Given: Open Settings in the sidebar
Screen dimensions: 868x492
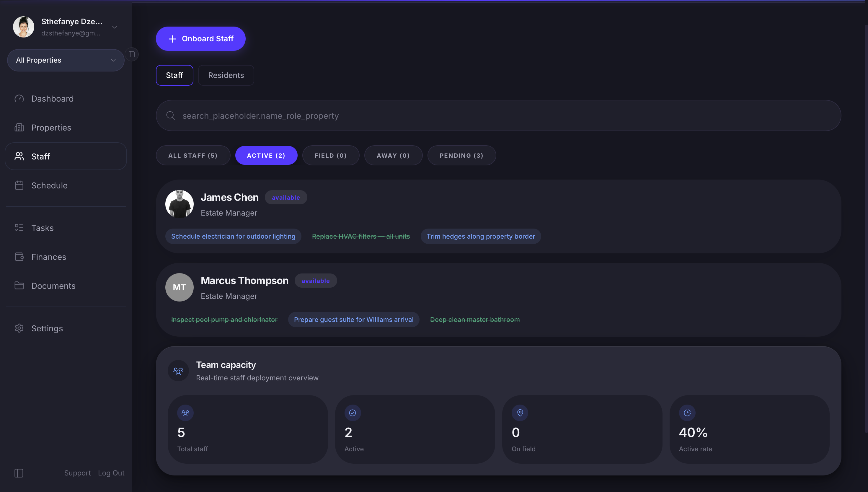Looking at the screenshot, I should pyautogui.click(x=66, y=328).
